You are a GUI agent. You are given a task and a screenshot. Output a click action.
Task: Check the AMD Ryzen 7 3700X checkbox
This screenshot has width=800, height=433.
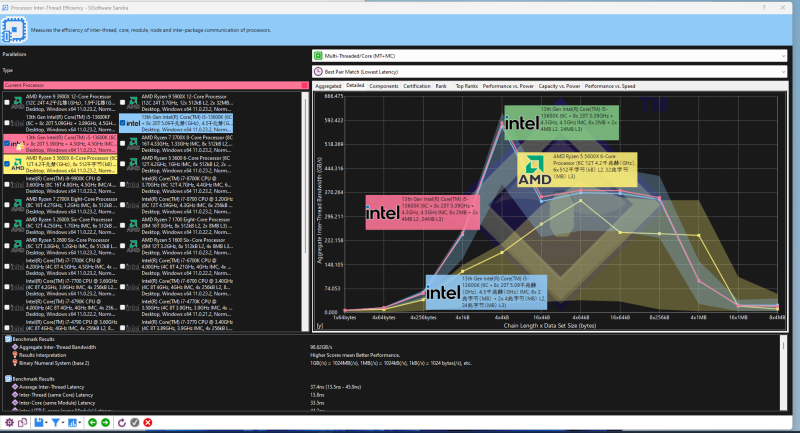[x=122, y=144]
